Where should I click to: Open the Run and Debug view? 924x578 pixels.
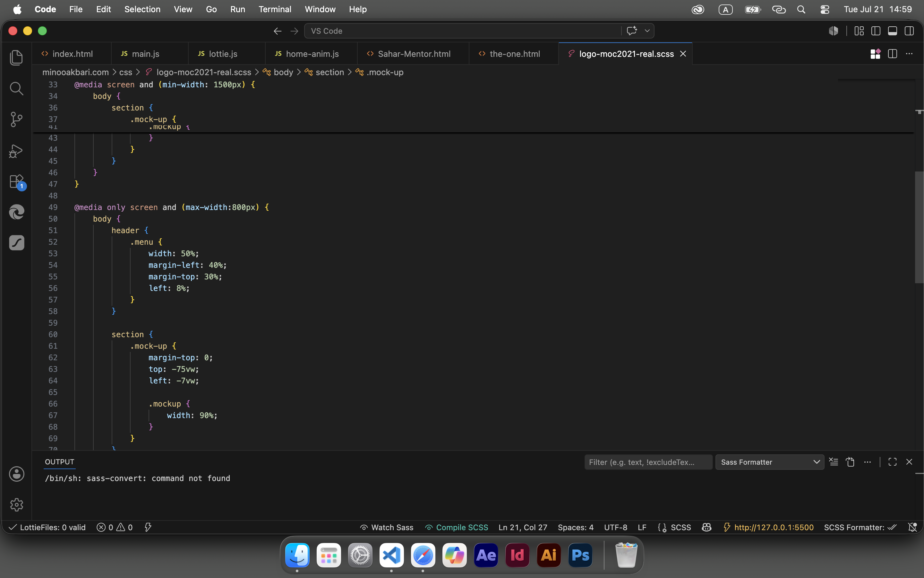point(16,151)
